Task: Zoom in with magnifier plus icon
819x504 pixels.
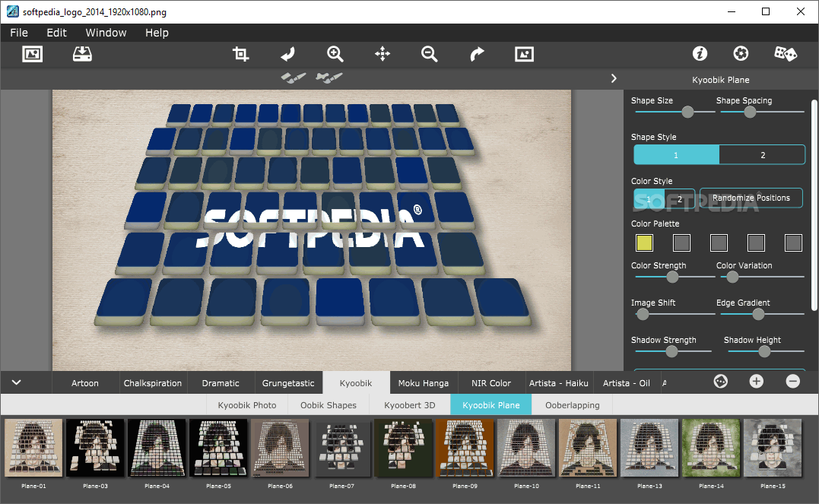Action: pos(335,54)
